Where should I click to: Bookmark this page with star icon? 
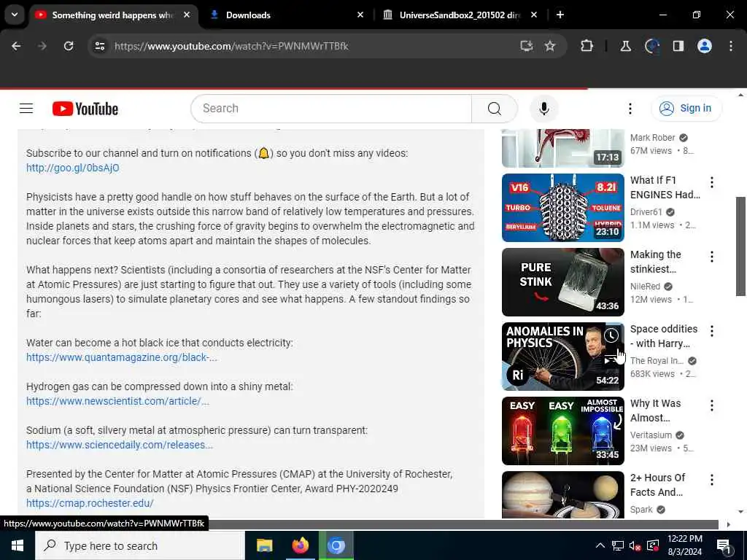pyautogui.click(x=550, y=46)
